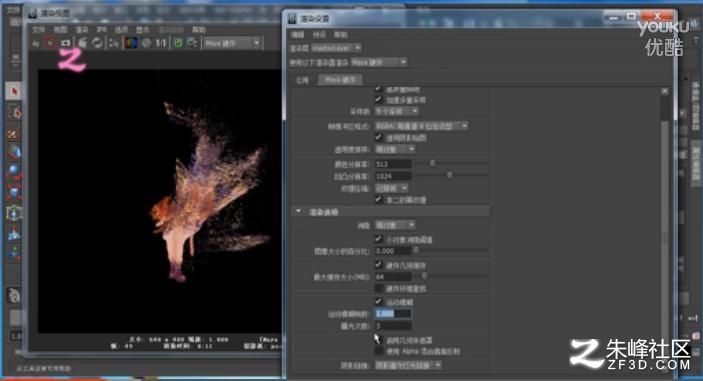The width and height of the screenshot is (703, 381).
Task: Select the Paint Selection tool in toolbox
Action: [14, 133]
